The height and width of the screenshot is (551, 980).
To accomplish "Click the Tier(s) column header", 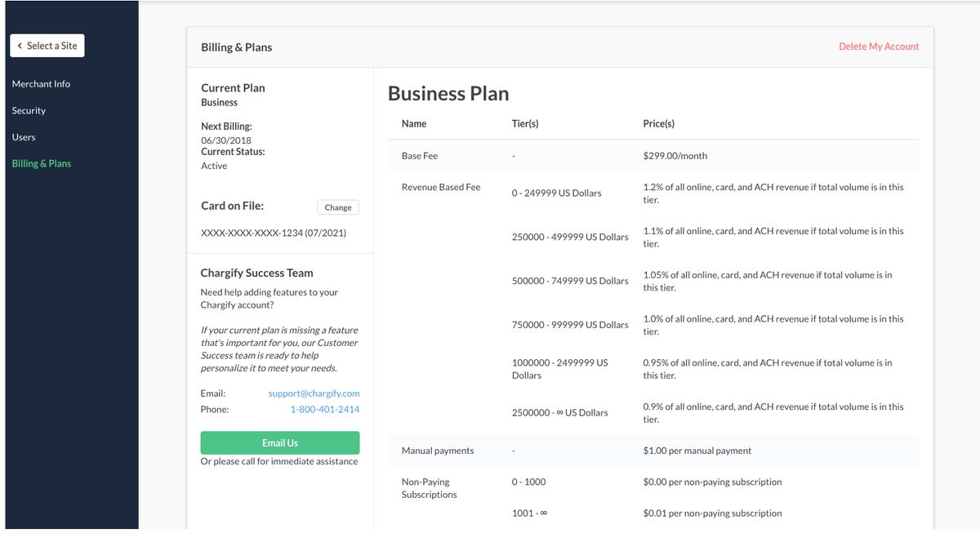I will pyautogui.click(x=525, y=124).
